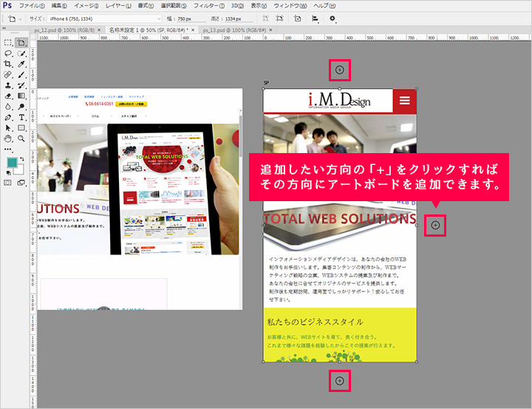Viewport: 532px width, 409px height.
Task: Expand the collapsed toolbox double-arrow
Action: 4,28
